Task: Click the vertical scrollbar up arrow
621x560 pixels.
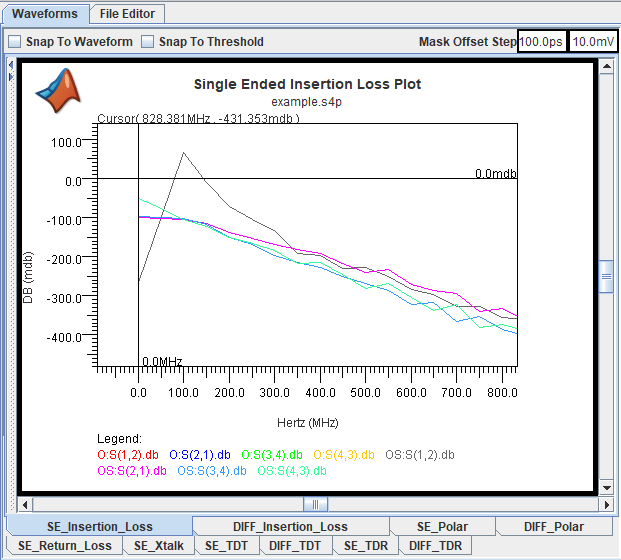Action: [606, 66]
